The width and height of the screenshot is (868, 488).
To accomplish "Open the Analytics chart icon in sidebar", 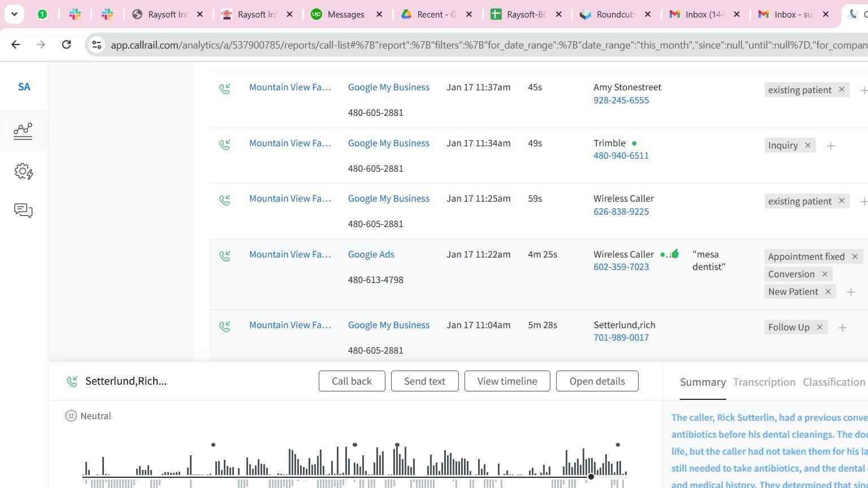I will point(23,131).
